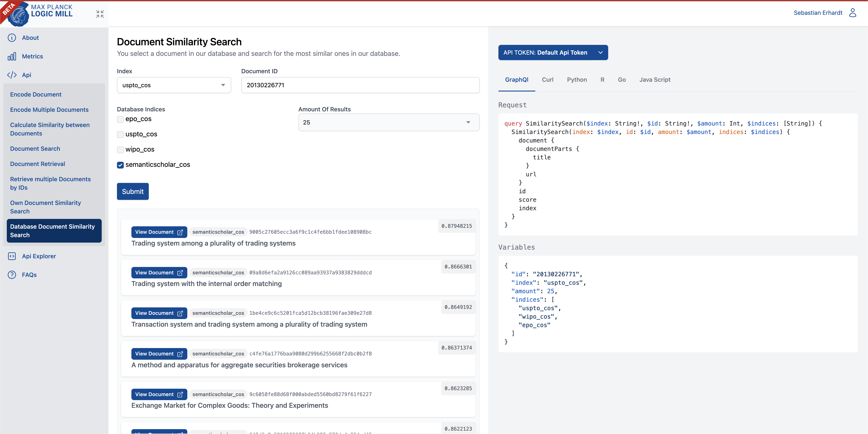Screen dimensions: 868x434
Task: Switch to the R tab
Action: 602,80
